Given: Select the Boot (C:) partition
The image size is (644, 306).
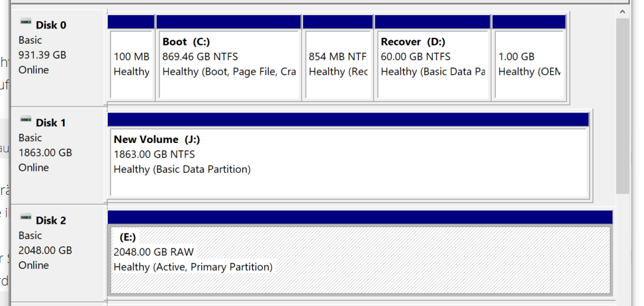Looking at the screenshot, I should click(228, 64).
